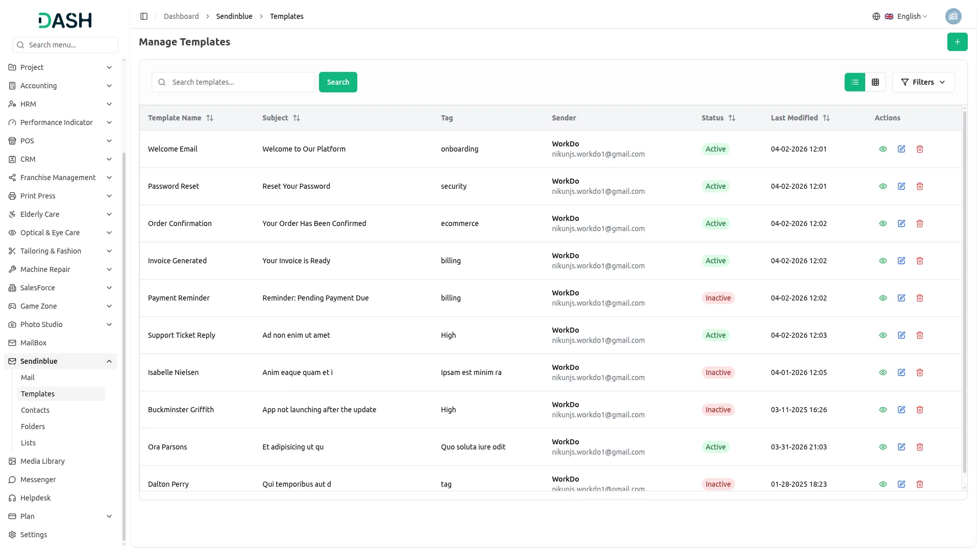Open Contacts under Sendinblue
980x551 pixels.
click(x=35, y=410)
